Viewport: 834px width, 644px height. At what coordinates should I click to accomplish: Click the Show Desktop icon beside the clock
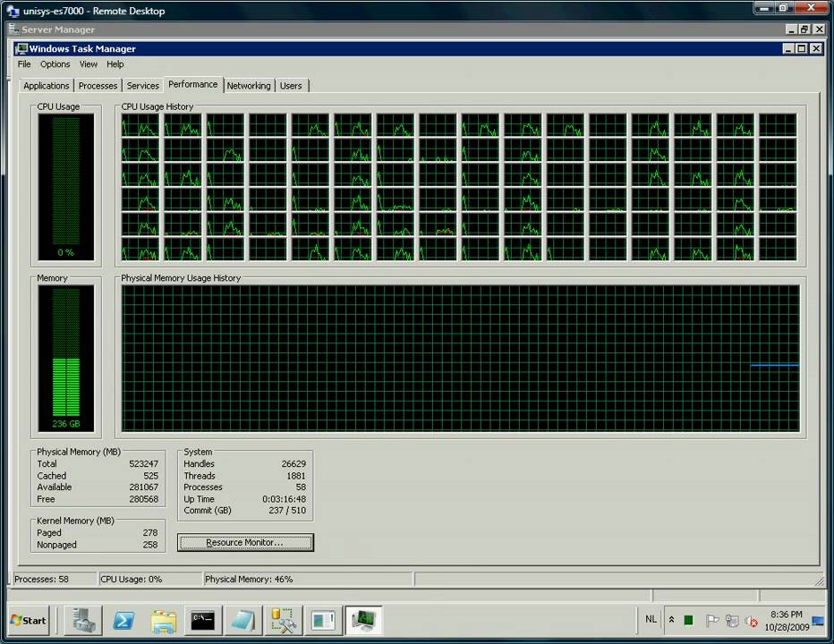[x=818, y=621]
